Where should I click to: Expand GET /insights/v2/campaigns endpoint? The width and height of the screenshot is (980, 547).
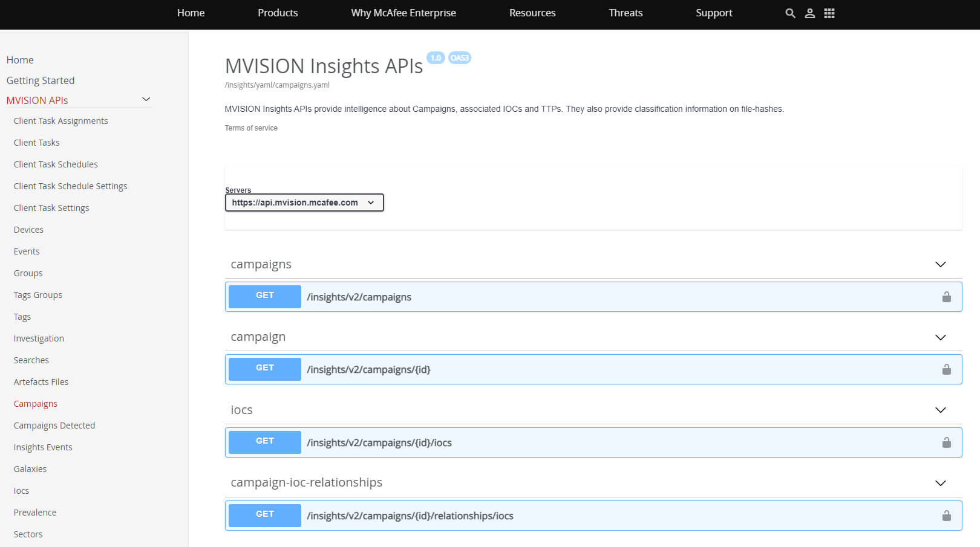click(x=593, y=297)
